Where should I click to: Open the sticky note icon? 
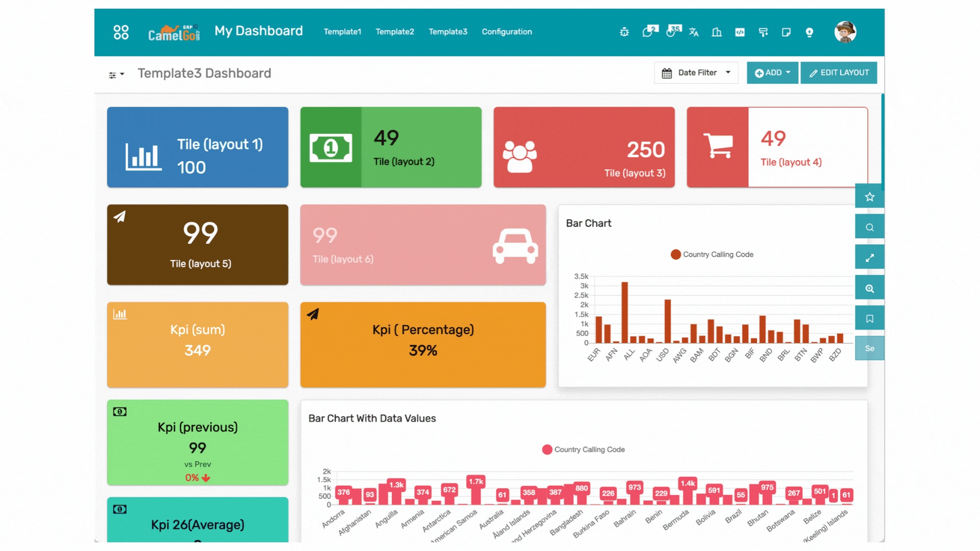pyautogui.click(x=786, y=32)
